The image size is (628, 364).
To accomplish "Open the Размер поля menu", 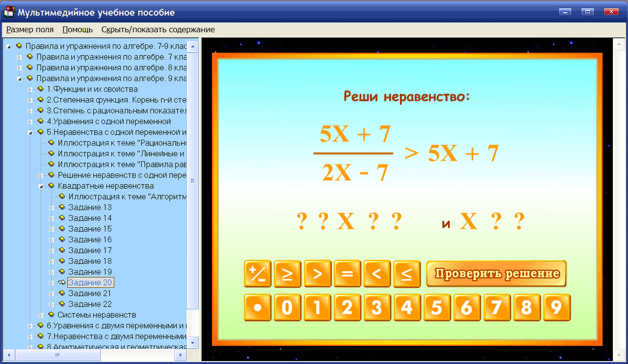I will coord(29,29).
